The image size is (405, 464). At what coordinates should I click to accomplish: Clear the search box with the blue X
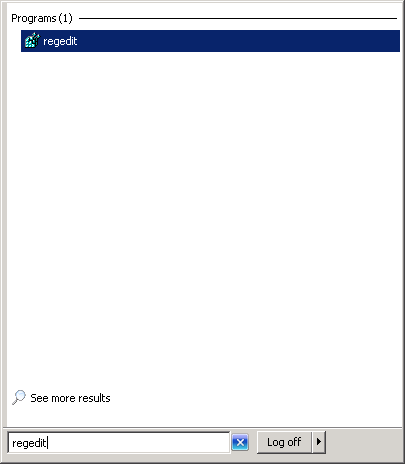[x=240, y=442]
